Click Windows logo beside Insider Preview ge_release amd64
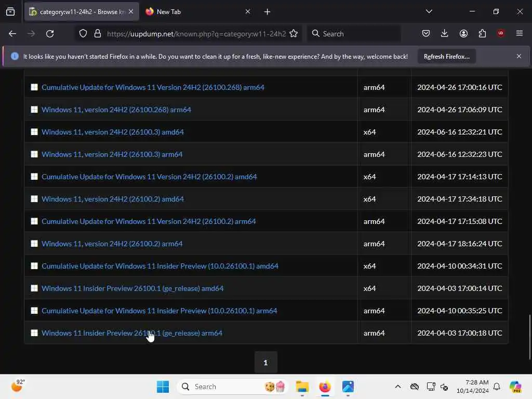 click(x=34, y=288)
